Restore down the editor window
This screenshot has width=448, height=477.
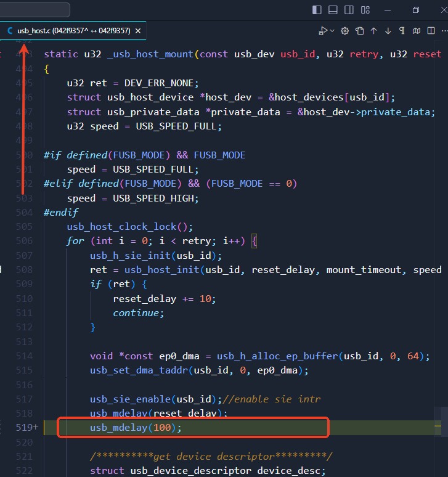416,10
